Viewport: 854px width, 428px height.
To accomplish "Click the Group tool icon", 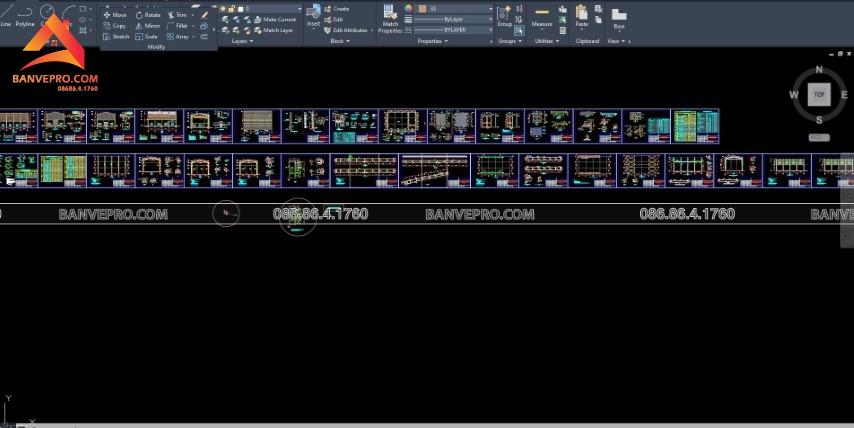I will [504, 16].
